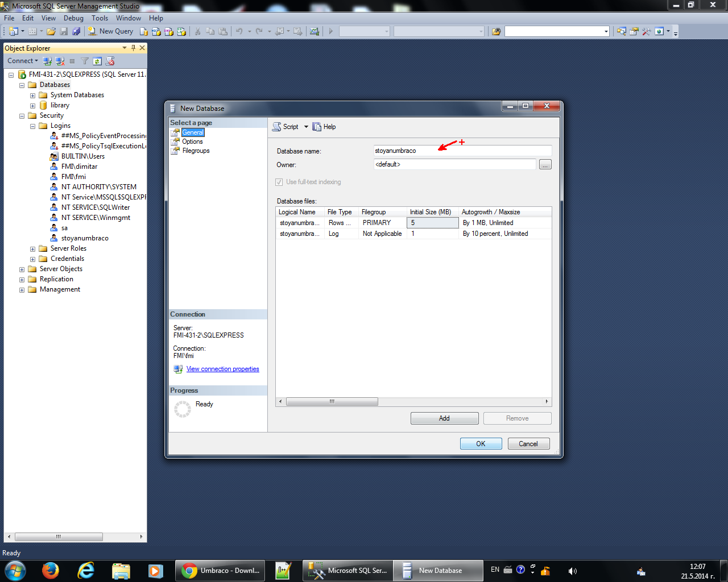Open the Tools menu

click(x=100, y=18)
